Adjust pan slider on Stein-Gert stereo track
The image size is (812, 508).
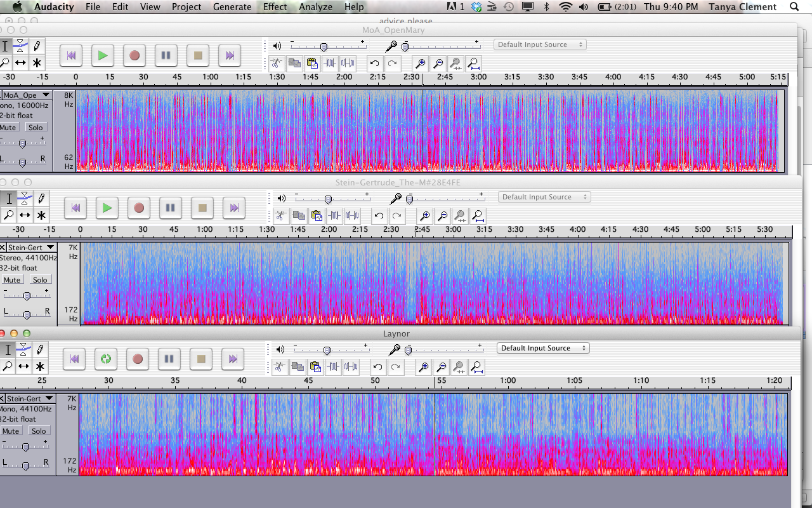click(27, 315)
